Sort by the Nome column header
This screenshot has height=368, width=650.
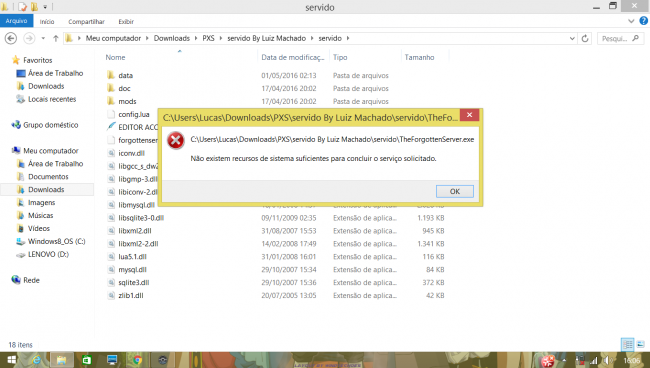[115, 57]
